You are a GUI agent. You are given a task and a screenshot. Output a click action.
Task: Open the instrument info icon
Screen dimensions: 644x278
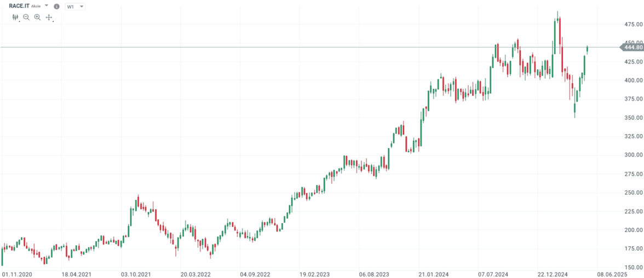click(x=56, y=7)
